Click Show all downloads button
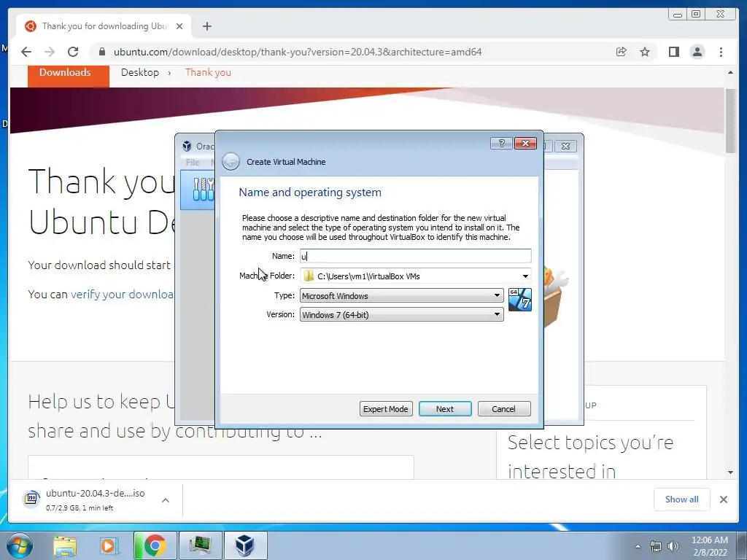Image resolution: width=747 pixels, height=560 pixels. (x=682, y=499)
